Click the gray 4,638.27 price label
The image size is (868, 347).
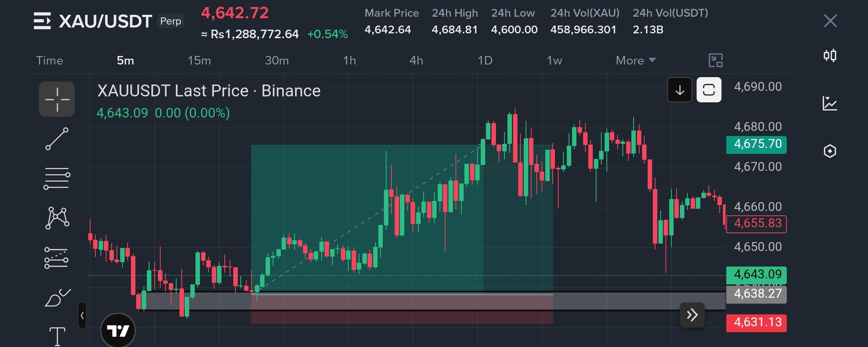[756, 294]
